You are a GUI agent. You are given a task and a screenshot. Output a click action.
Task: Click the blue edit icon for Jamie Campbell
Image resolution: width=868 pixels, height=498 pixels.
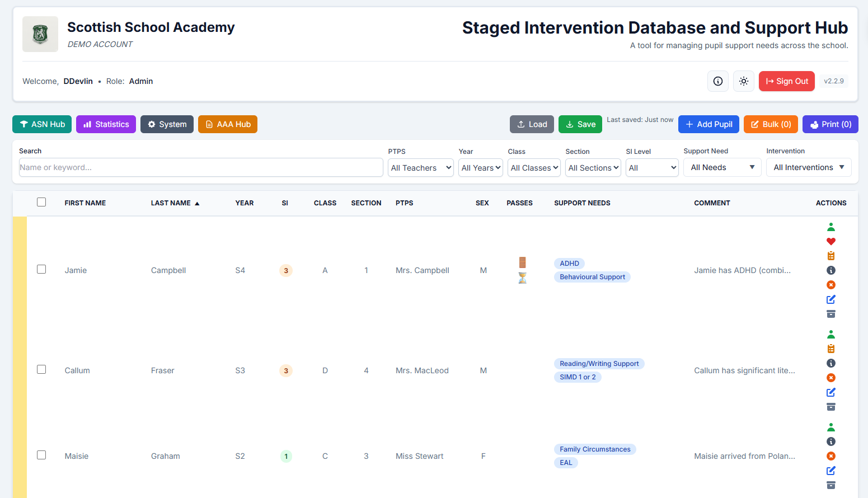click(x=831, y=299)
